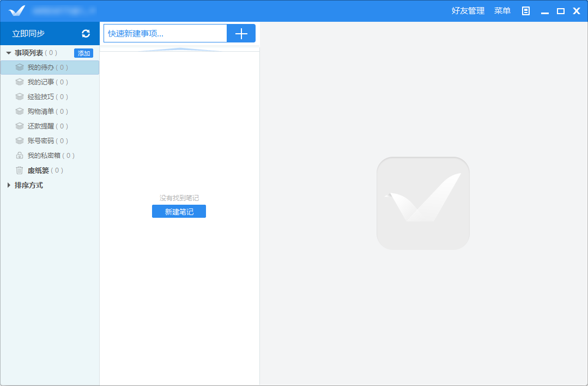This screenshot has width=588, height=386.
Task: Open 废纸篓 (0) trash entry
Action: [x=50, y=170]
